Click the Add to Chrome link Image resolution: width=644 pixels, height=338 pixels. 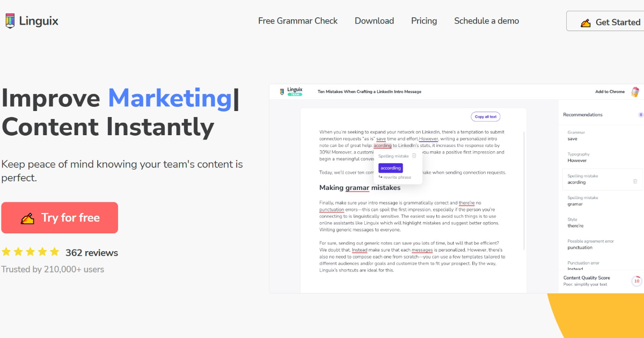[x=610, y=91]
